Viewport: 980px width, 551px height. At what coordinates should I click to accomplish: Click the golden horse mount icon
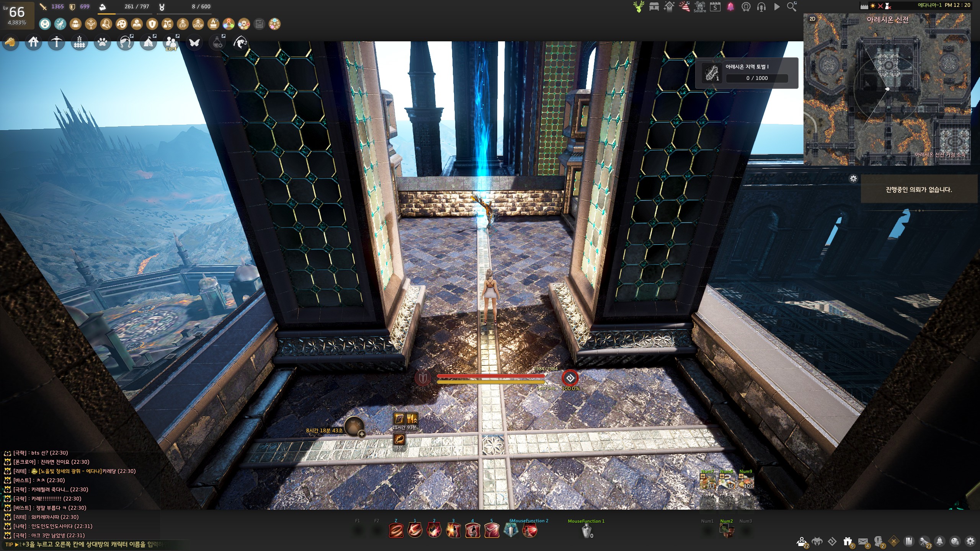tap(10, 42)
